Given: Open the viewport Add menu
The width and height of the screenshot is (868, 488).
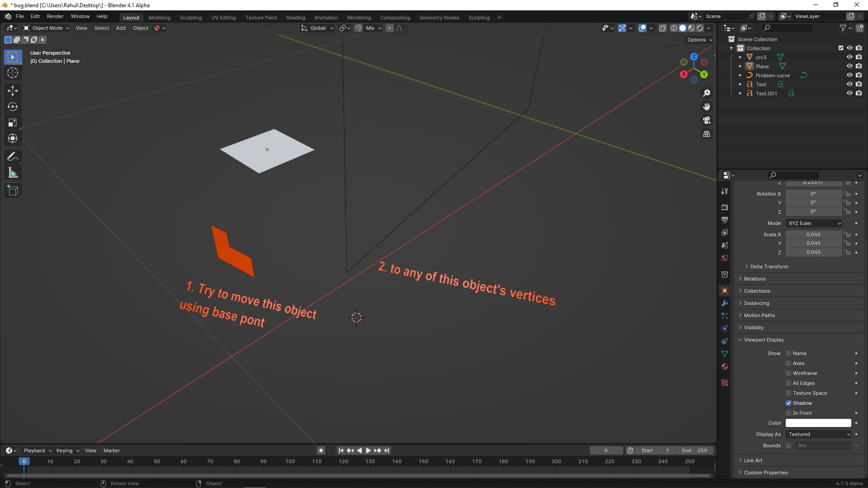Looking at the screenshot, I should 121,28.
